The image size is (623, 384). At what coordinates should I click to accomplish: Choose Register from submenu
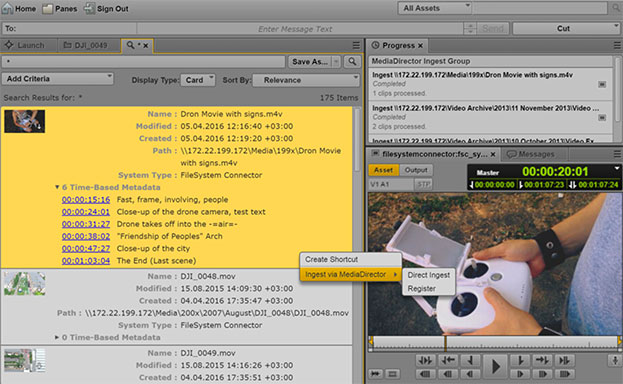[x=429, y=289]
